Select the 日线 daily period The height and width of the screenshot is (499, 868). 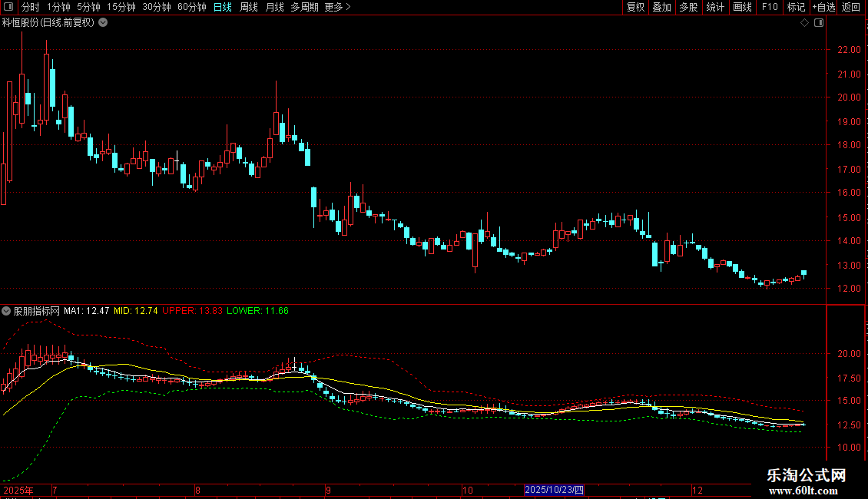[x=223, y=7]
